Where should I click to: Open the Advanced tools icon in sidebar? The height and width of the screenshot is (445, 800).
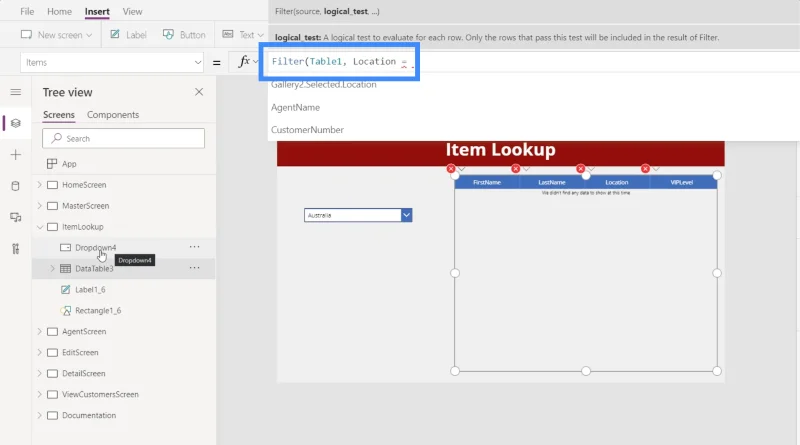coord(16,249)
